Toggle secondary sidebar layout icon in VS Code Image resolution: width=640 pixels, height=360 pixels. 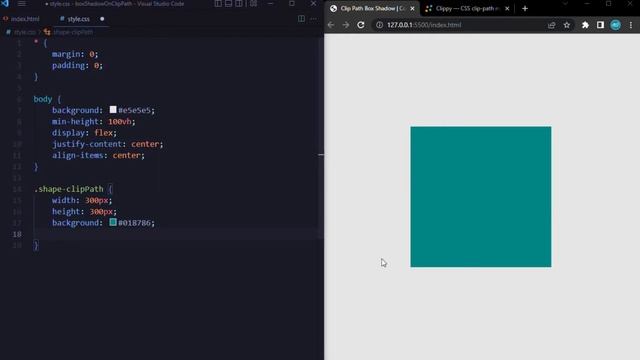coord(239,4)
